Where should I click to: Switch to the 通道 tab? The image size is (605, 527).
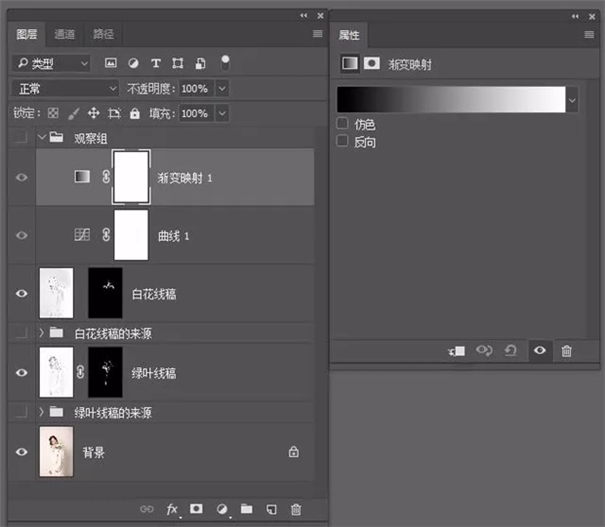[64, 34]
